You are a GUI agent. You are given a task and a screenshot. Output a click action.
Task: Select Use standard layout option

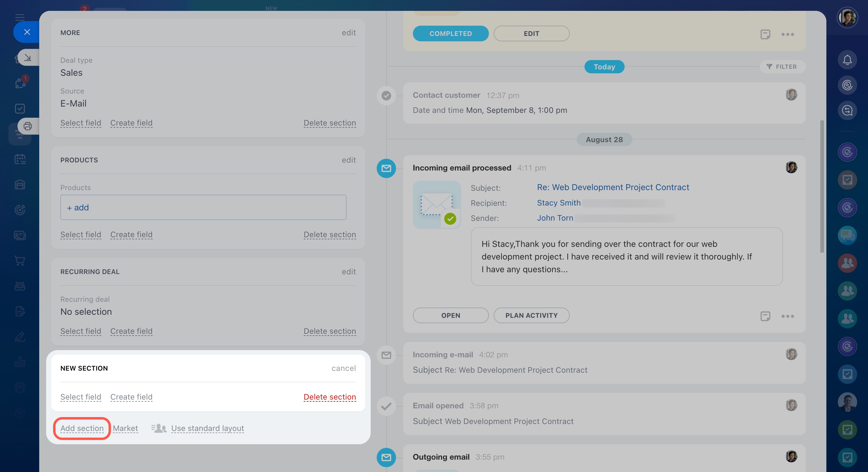(207, 428)
